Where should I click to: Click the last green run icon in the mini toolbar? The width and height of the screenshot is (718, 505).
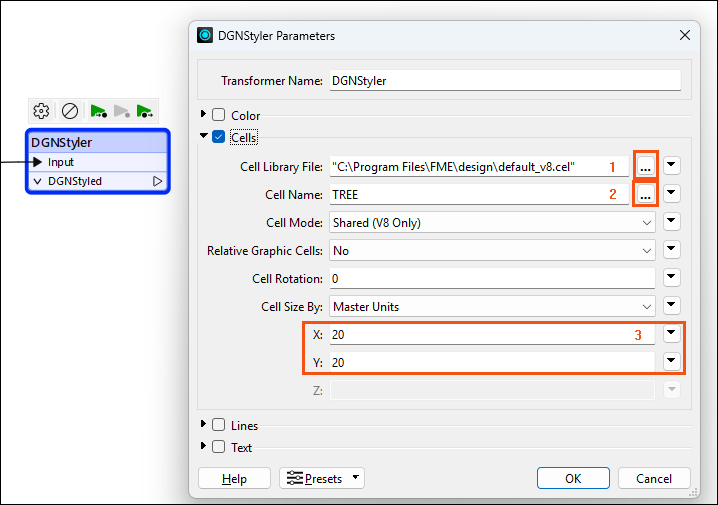pyautogui.click(x=144, y=111)
